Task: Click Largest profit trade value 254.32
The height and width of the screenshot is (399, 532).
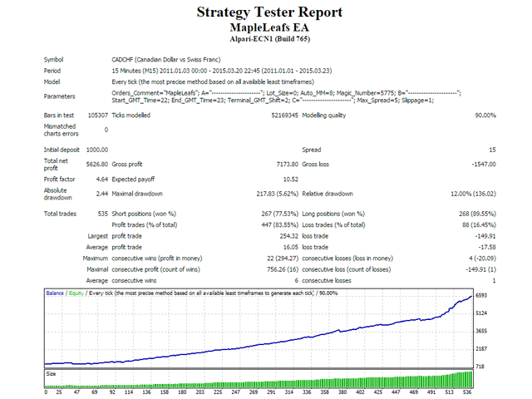Action: pyautogui.click(x=288, y=236)
